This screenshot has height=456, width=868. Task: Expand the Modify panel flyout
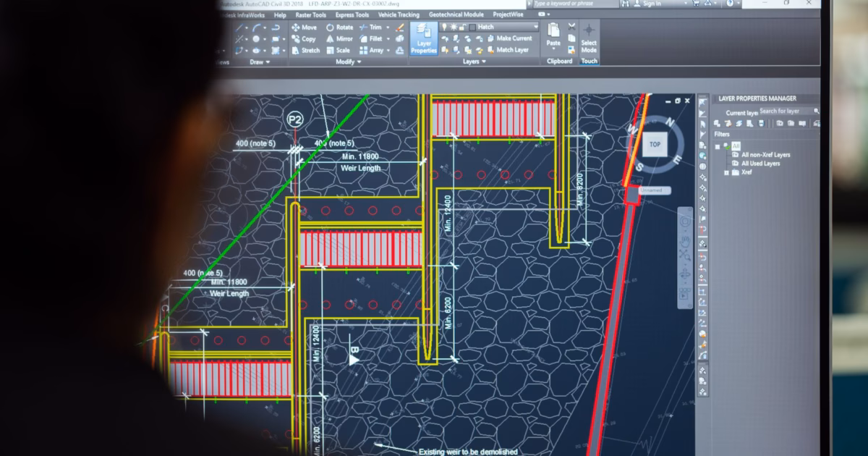click(349, 62)
